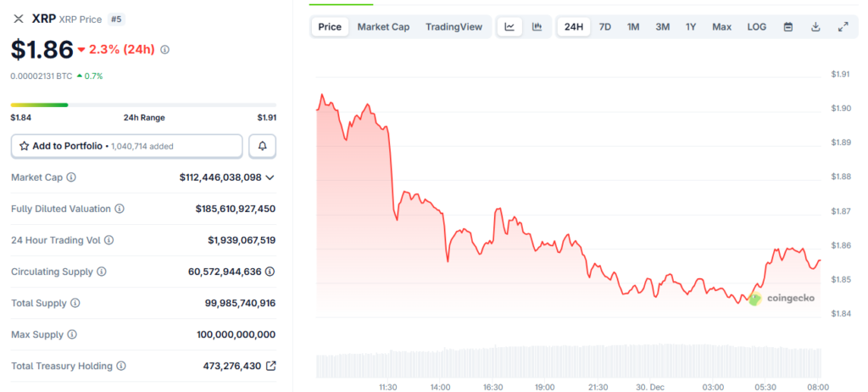The width and height of the screenshot is (868, 392).
Task: Toggle LOG scale on chart
Action: point(756,27)
